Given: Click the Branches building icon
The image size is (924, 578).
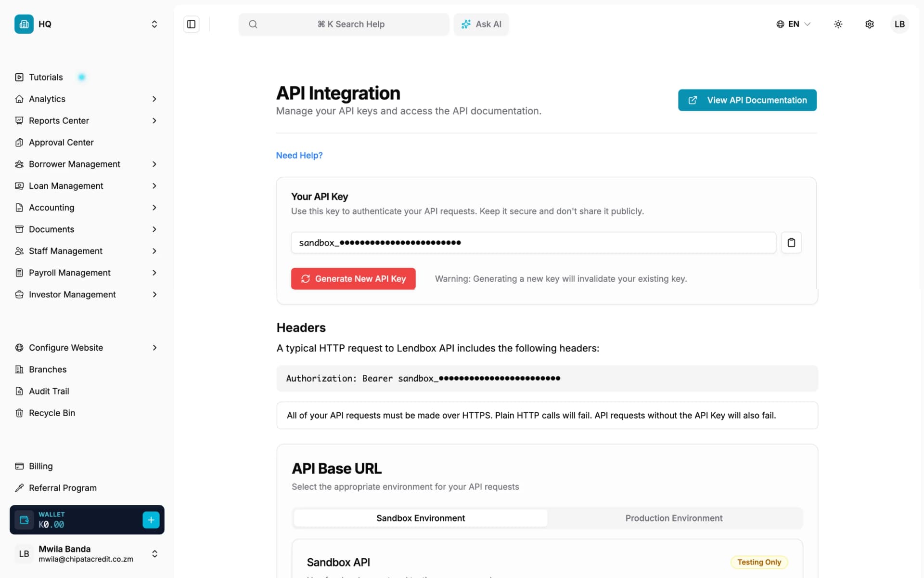Looking at the screenshot, I should [x=19, y=369].
